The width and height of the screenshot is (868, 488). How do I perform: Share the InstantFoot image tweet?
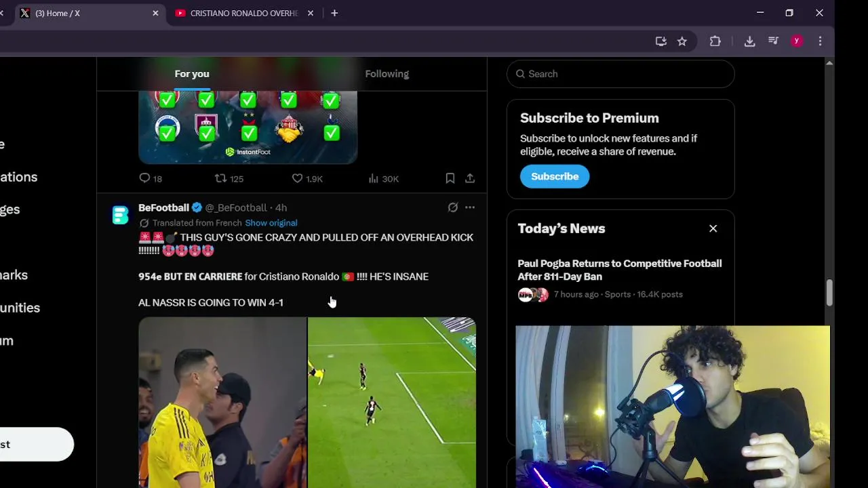click(470, 178)
